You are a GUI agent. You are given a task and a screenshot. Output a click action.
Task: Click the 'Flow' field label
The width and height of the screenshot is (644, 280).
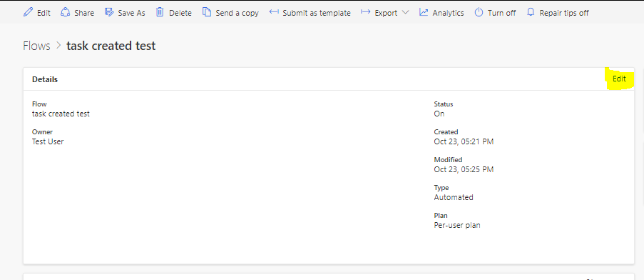(39, 104)
